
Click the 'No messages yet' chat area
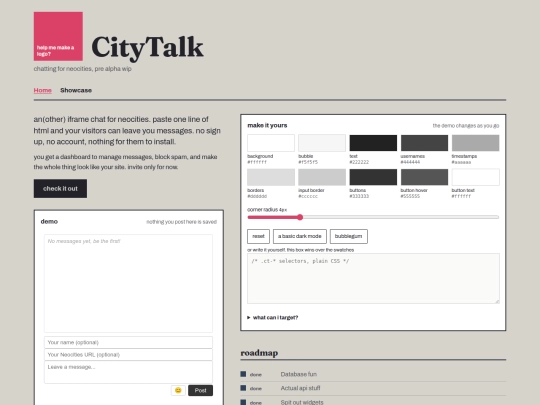click(128, 283)
